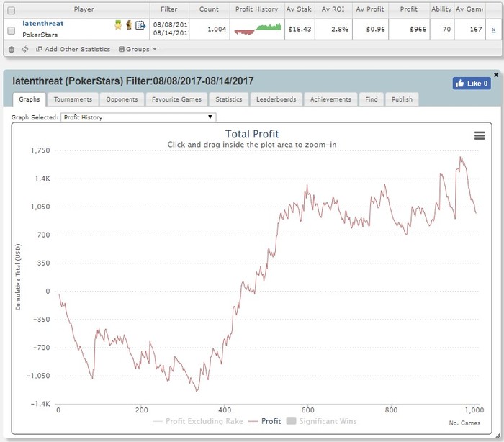Image resolution: width=504 pixels, height=442 pixels.
Task: Switch to the Opponents tab
Action: pos(122,99)
